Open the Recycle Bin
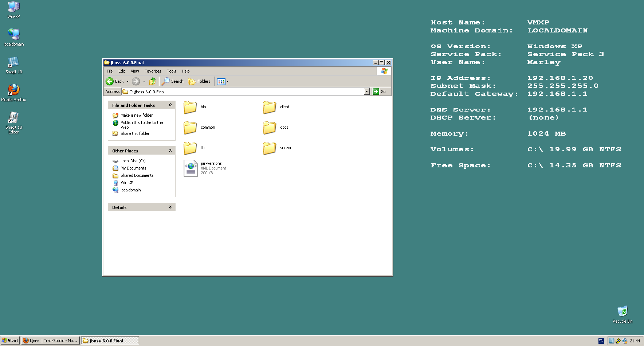 622,312
